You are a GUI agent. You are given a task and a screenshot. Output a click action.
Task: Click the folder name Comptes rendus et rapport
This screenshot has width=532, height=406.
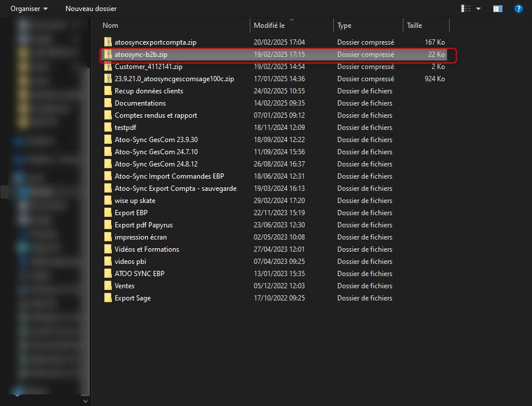coord(156,115)
